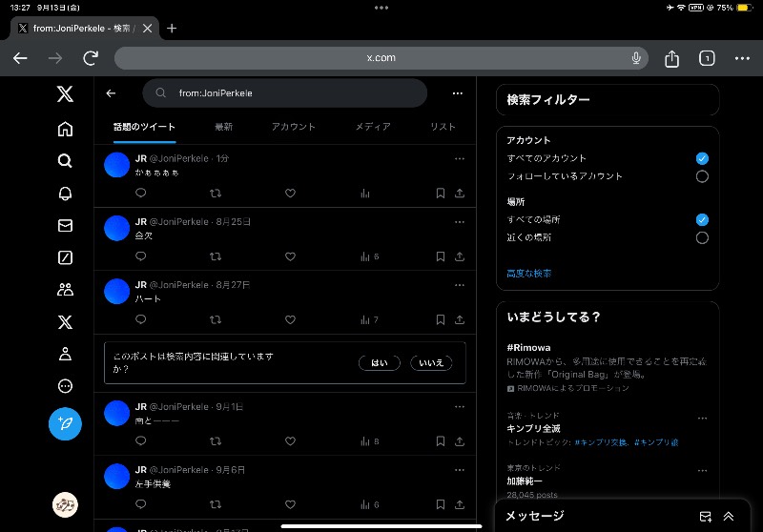Bookmark the 8月27日 post
This screenshot has height=532, width=763.
click(441, 319)
